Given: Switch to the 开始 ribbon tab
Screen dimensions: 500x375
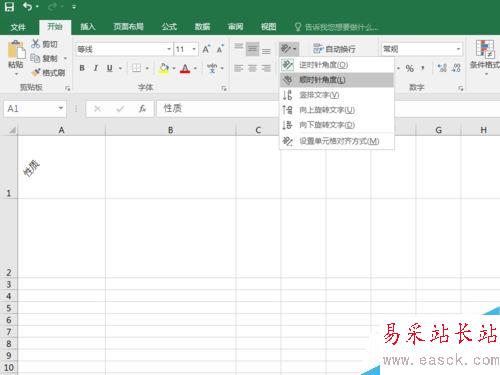Looking at the screenshot, I should (x=55, y=27).
